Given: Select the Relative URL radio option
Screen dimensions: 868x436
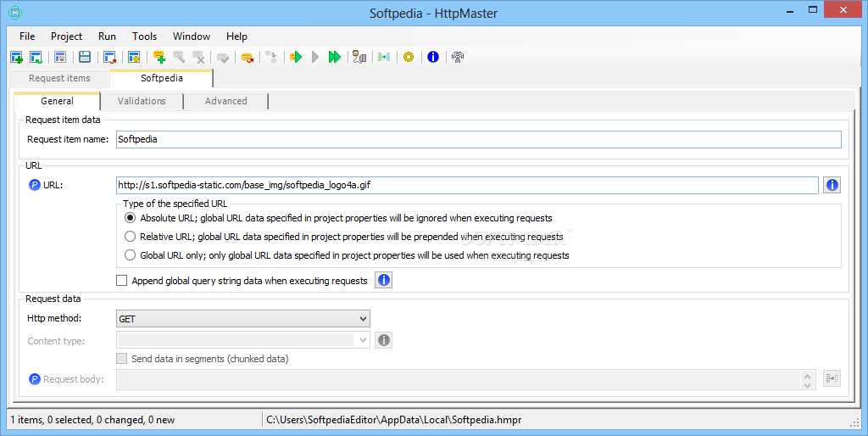Looking at the screenshot, I should 130,237.
